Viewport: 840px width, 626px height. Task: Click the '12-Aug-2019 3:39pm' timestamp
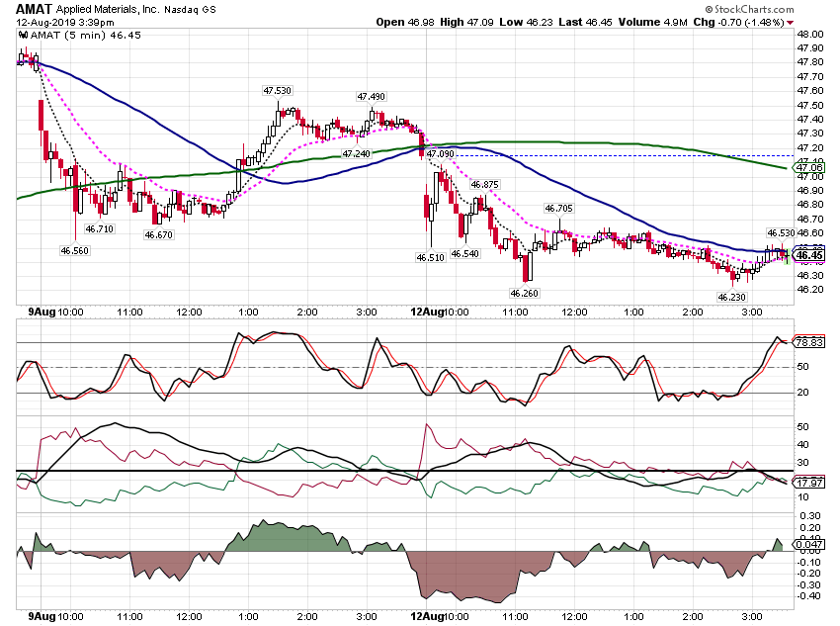[65, 23]
